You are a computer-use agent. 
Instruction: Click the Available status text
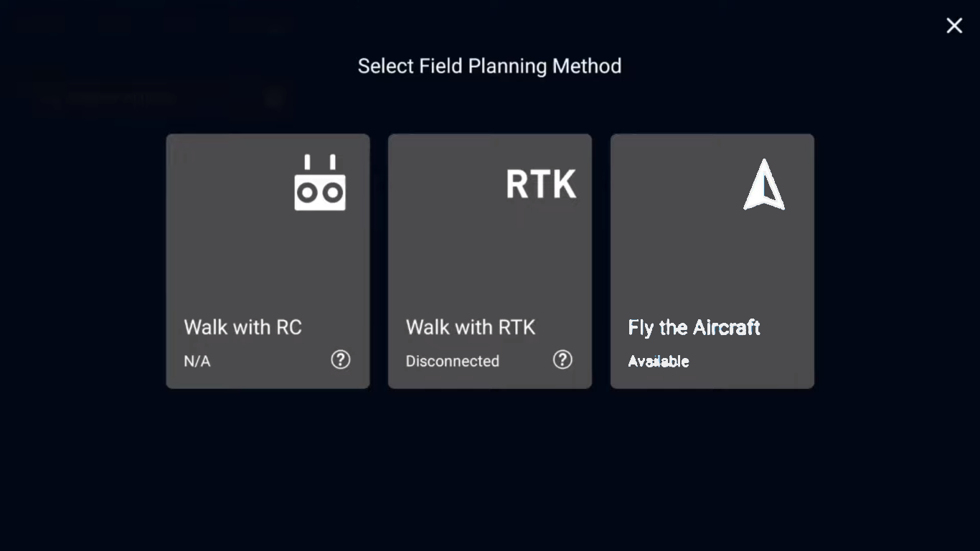658,362
